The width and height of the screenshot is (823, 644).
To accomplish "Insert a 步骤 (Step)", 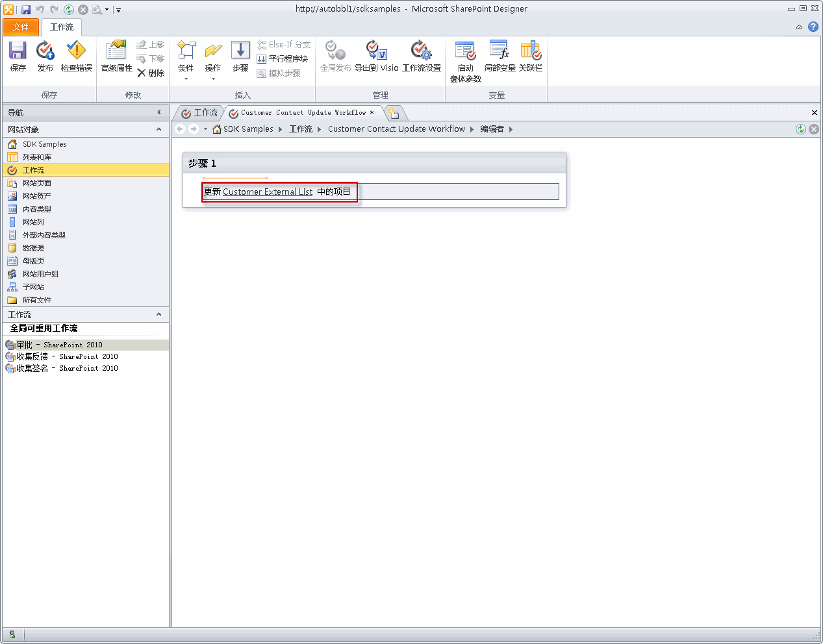I will [x=240, y=56].
